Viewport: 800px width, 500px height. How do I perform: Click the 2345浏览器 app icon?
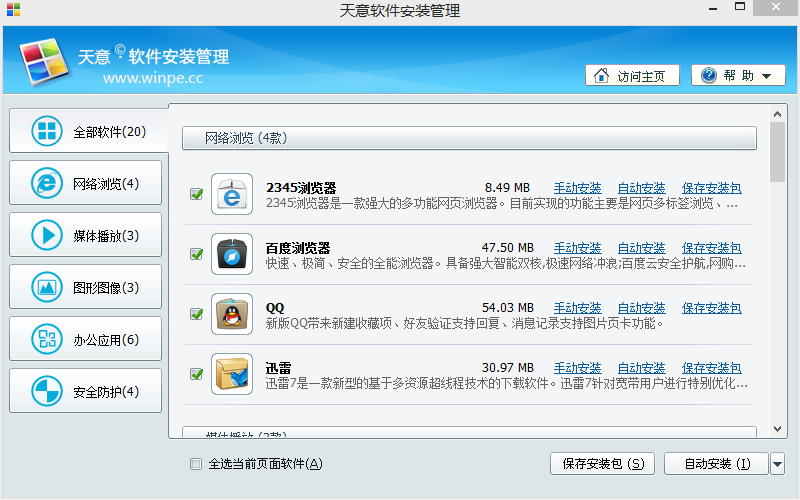click(x=232, y=194)
